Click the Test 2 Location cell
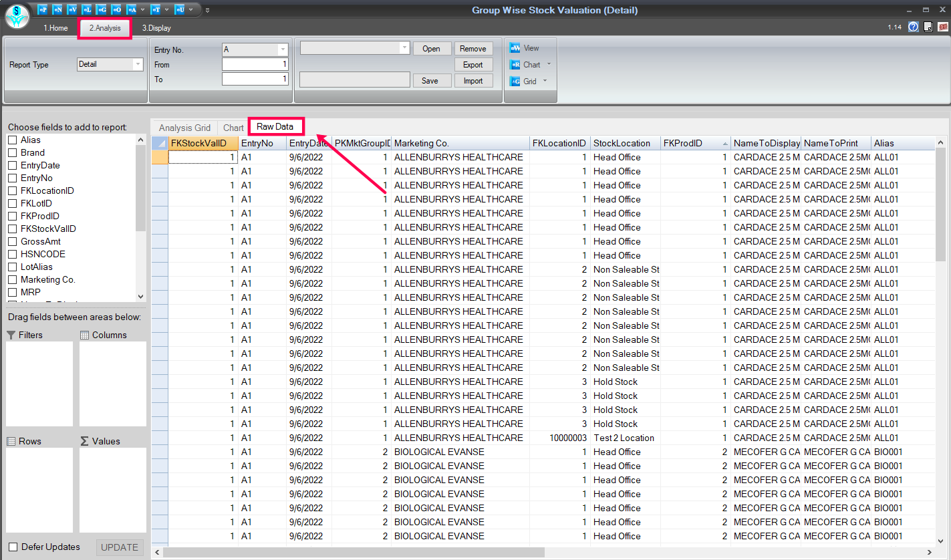Image resolution: width=951 pixels, height=560 pixels. point(625,438)
